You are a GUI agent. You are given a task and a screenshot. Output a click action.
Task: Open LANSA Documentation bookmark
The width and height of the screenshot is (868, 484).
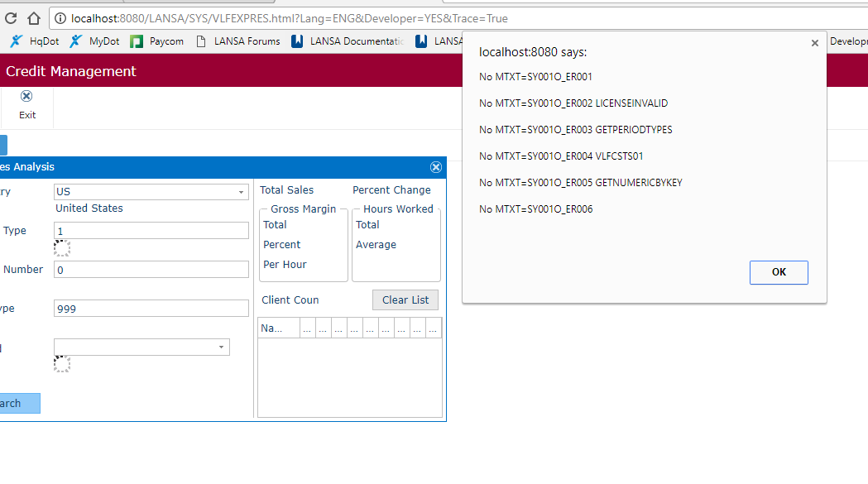[x=348, y=41]
